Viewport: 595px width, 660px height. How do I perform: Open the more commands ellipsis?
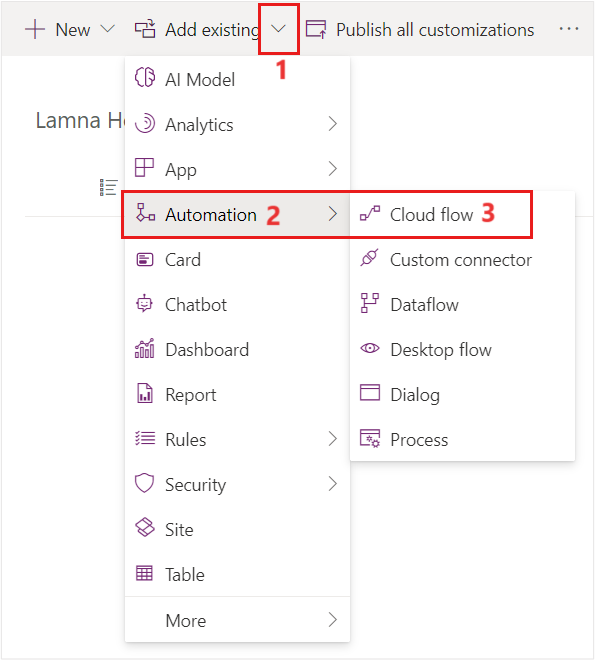(x=568, y=29)
